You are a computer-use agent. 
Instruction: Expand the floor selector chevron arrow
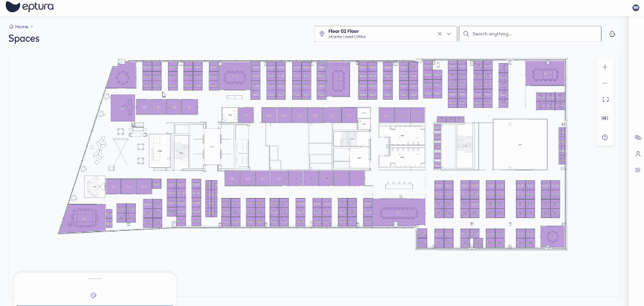(x=449, y=34)
